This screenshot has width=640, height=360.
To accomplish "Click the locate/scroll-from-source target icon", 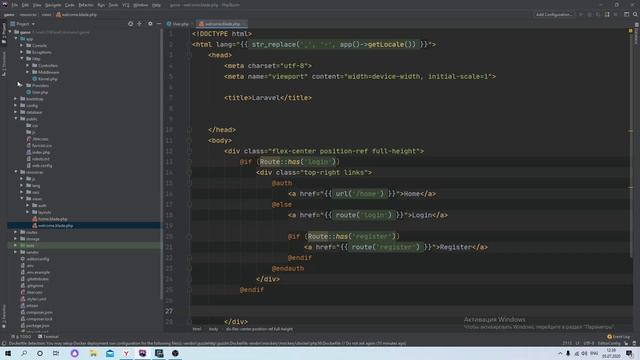I will [x=131, y=24].
